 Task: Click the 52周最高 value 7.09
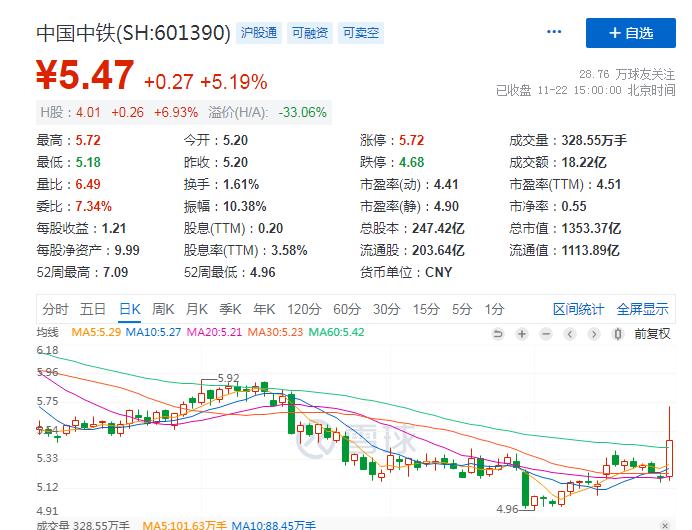115,272
